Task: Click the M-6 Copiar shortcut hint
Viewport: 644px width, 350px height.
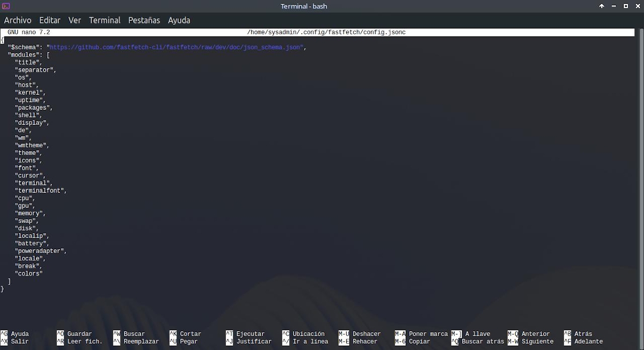Action: (x=413, y=341)
